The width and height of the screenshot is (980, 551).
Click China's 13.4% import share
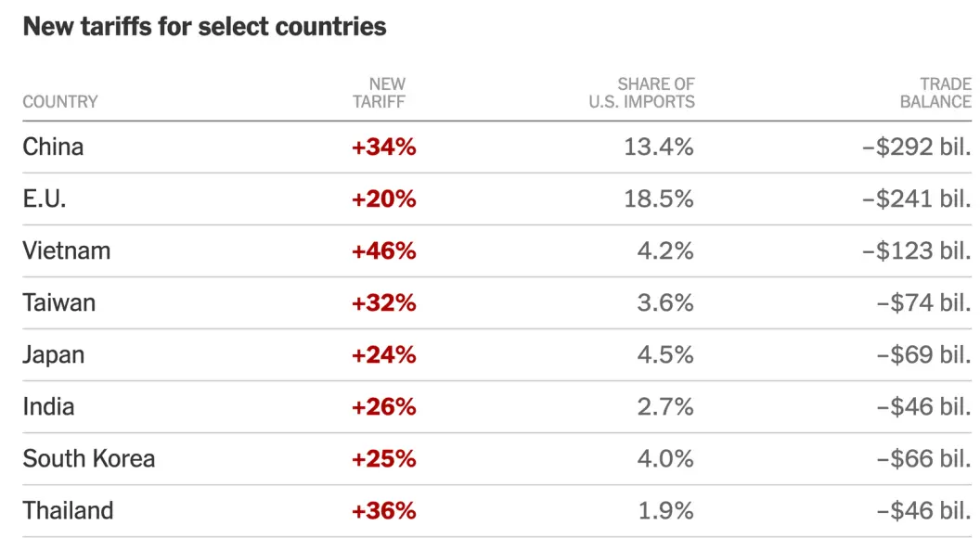coord(659,147)
